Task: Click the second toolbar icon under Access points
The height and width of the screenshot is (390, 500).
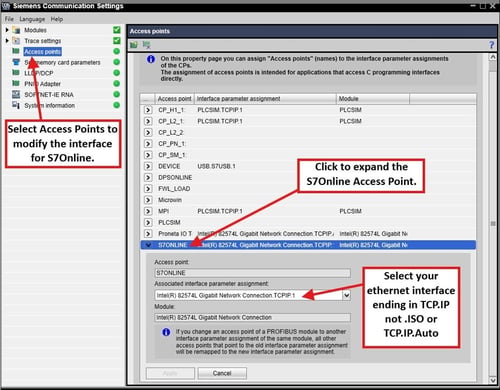Action: pyautogui.click(x=146, y=45)
